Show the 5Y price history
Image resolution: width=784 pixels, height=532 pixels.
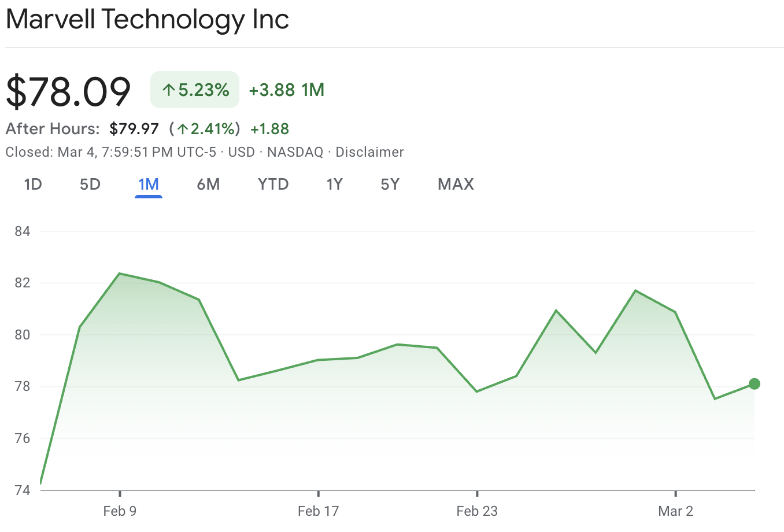(x=390, y=184)
